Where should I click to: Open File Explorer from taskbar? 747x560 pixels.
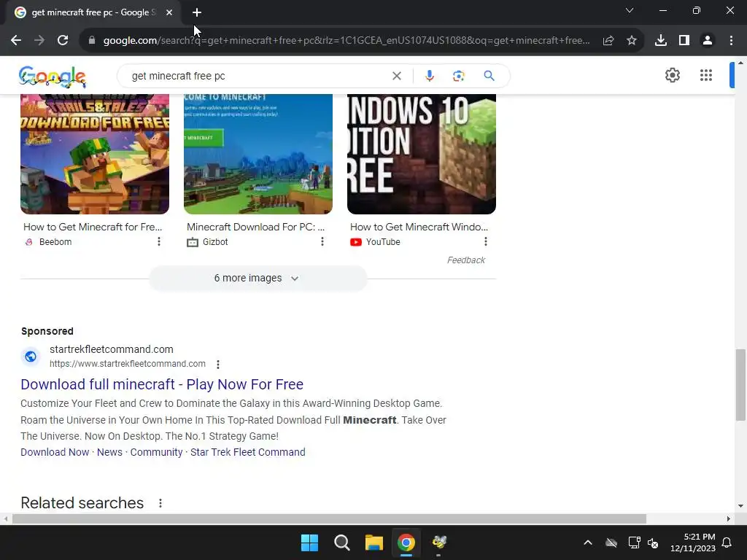click(374, 542)
